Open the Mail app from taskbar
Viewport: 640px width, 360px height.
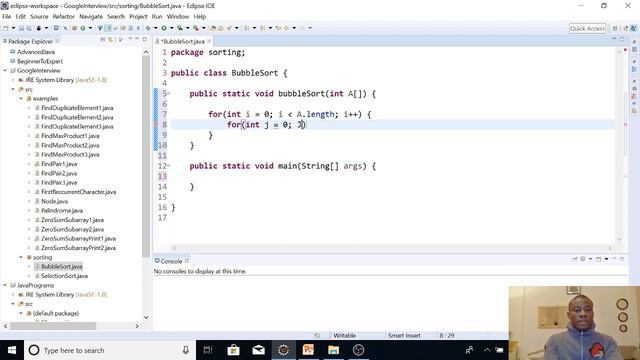point(258,350)
